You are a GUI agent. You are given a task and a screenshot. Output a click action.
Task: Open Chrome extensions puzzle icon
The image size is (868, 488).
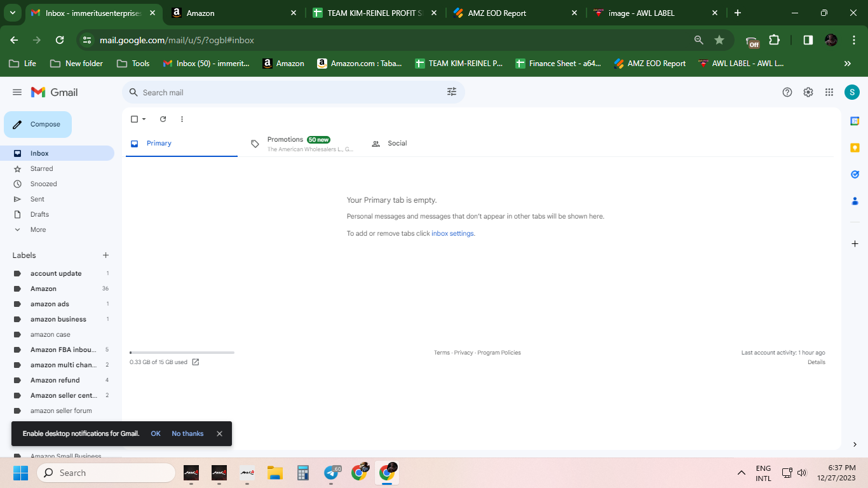coord(774,40)
